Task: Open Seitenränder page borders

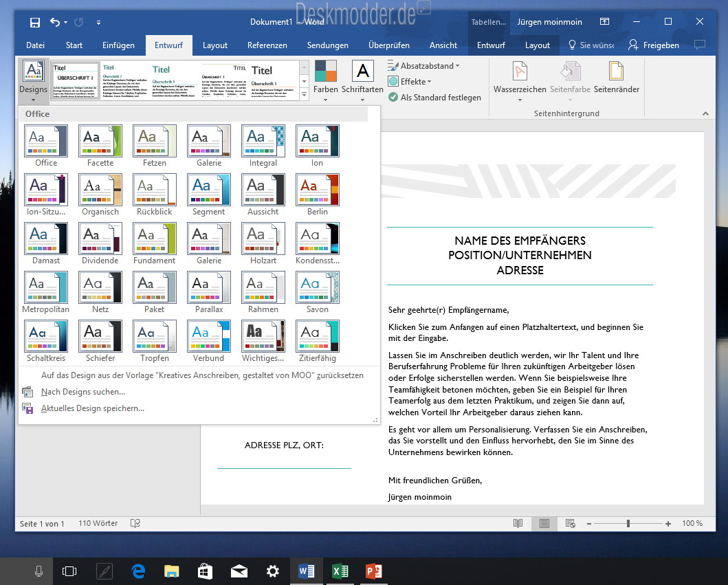Action: pyautogui.click(x=616, y=73)
